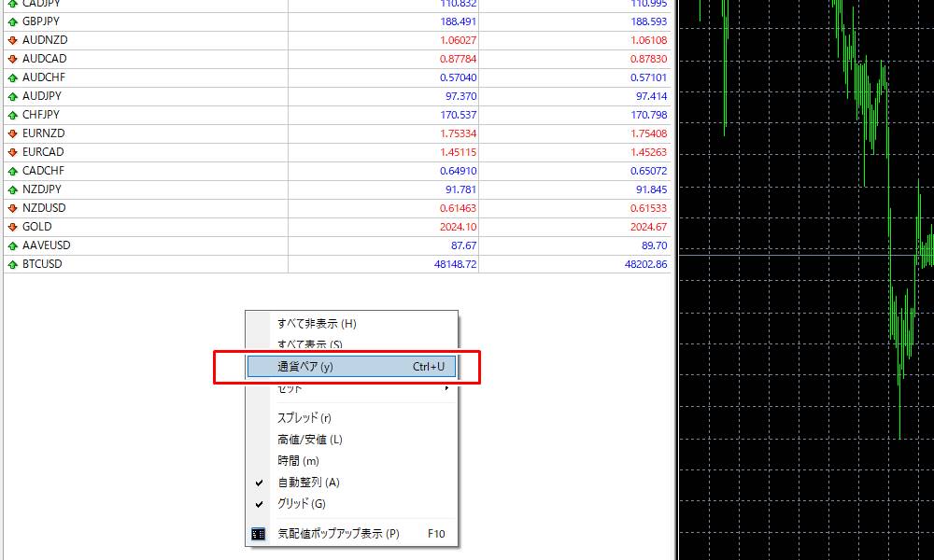Click the up arrow icon beside BTCUSD
Screen dimensions: 934x560
(x=11, y=264)
